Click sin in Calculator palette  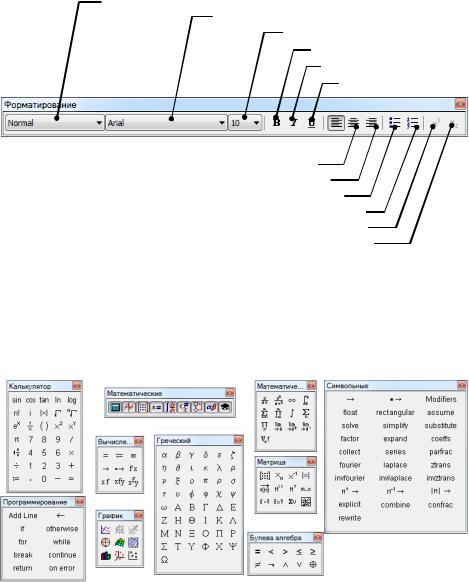pyautogui.click(x=17, y=400)
